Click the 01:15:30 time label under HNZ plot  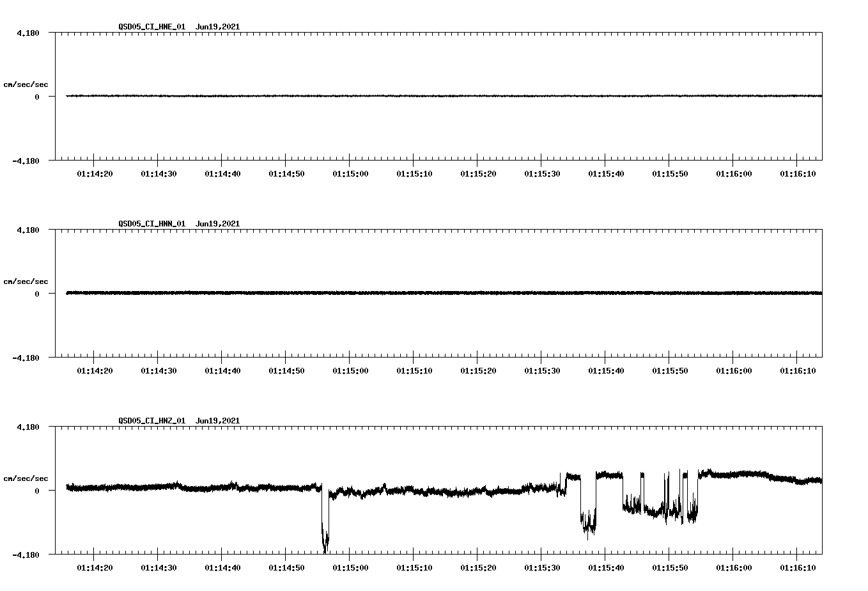(x=542, y=568)
